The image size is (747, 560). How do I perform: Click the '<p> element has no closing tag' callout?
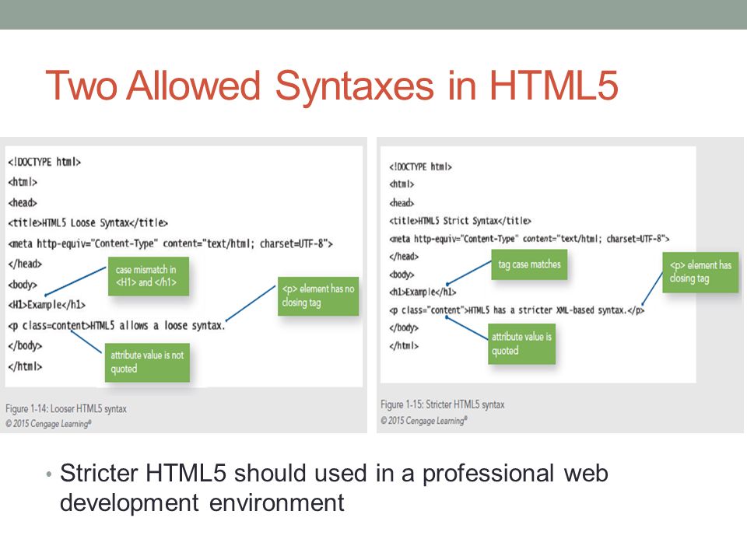click(x=318, y=296)
